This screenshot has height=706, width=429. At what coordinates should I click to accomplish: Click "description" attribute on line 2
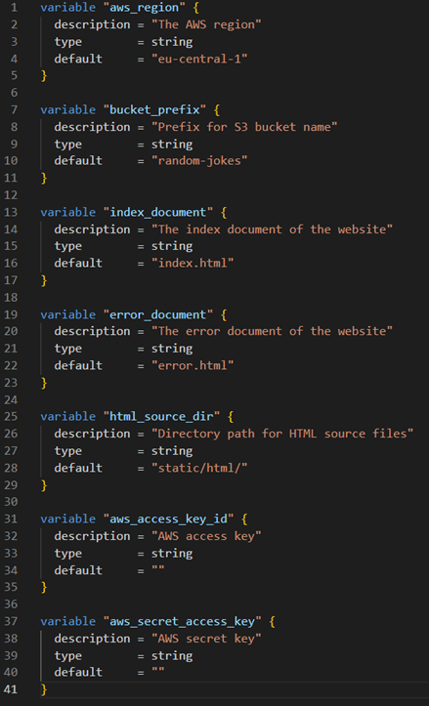(92, 24)
